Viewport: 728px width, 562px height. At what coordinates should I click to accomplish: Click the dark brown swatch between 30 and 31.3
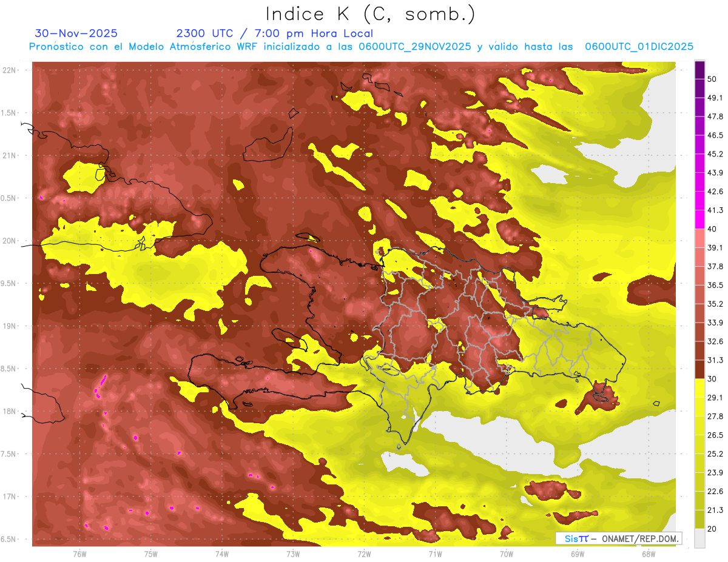(699, 369)
